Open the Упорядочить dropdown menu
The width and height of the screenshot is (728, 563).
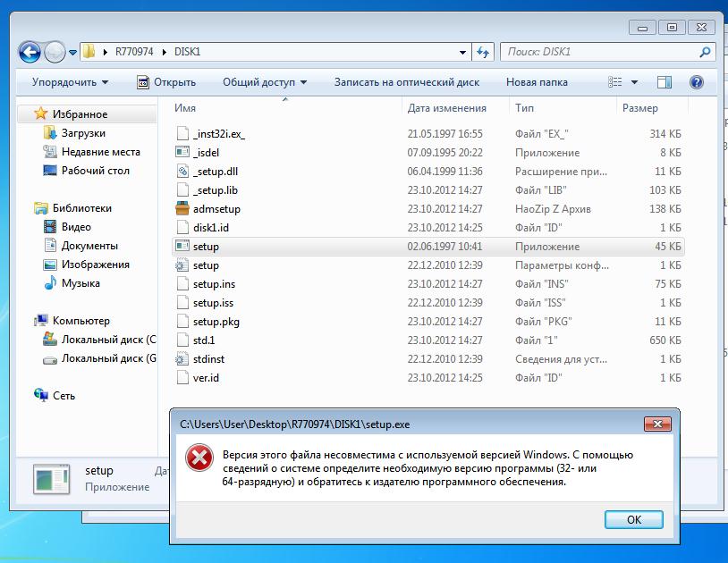(70, 82)
